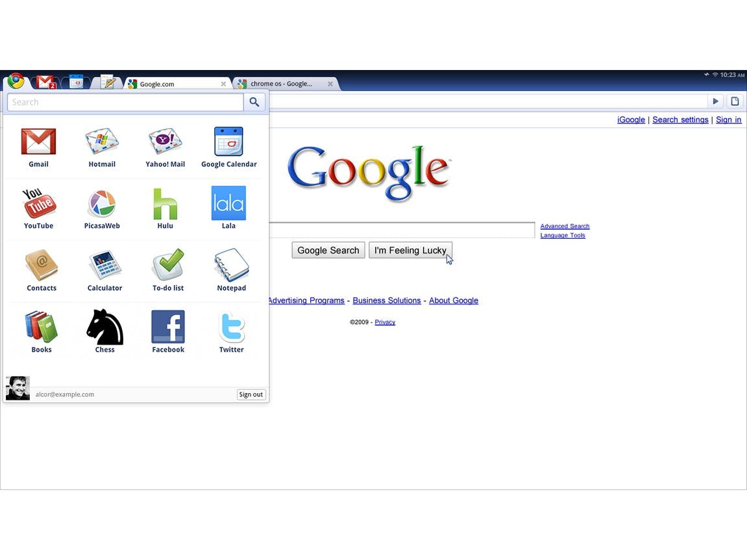Close the Google.com tab
The image size is (747, 560).
pos(223,84)
